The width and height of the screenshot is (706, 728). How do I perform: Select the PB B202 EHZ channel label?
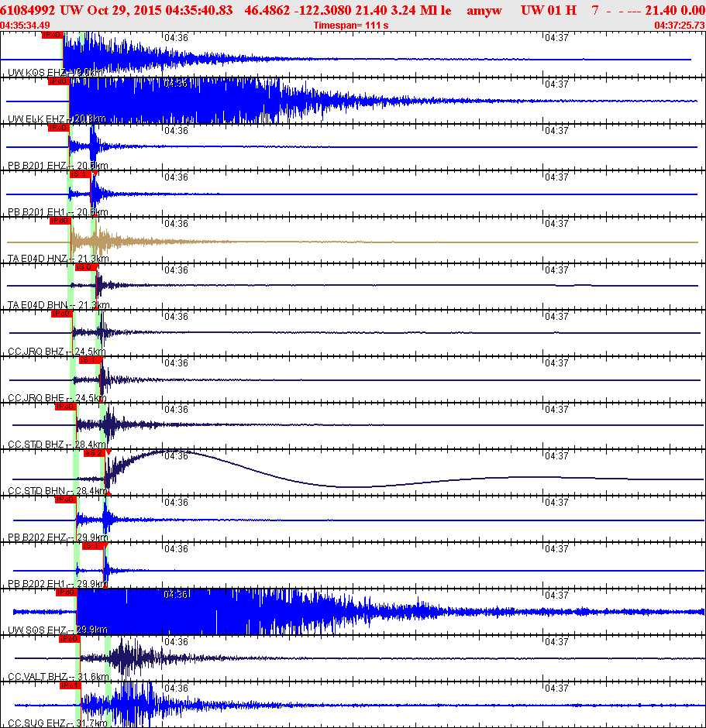[x=57, y=537]
